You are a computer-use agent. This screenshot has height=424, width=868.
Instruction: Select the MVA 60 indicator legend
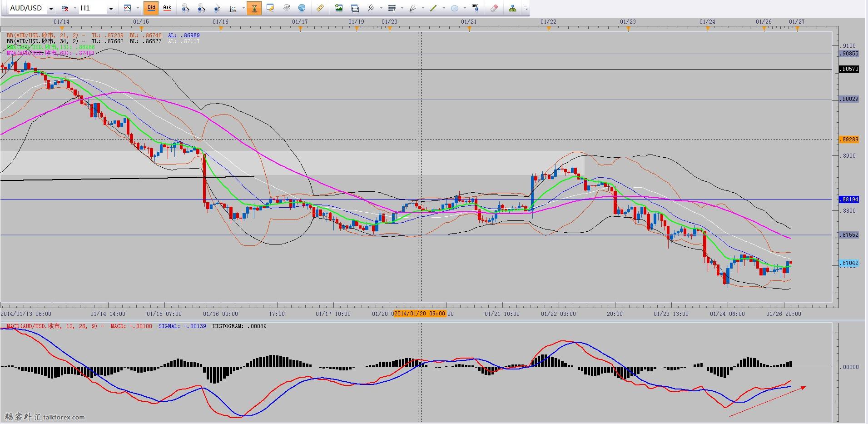point(51,53)
